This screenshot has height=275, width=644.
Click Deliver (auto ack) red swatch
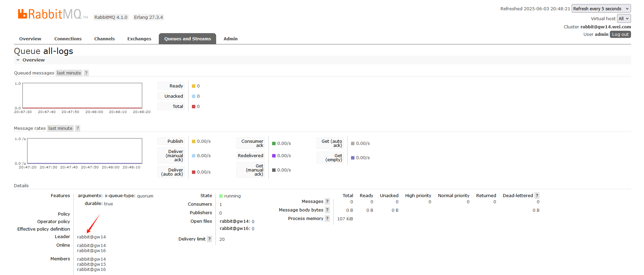click(194, 172)
